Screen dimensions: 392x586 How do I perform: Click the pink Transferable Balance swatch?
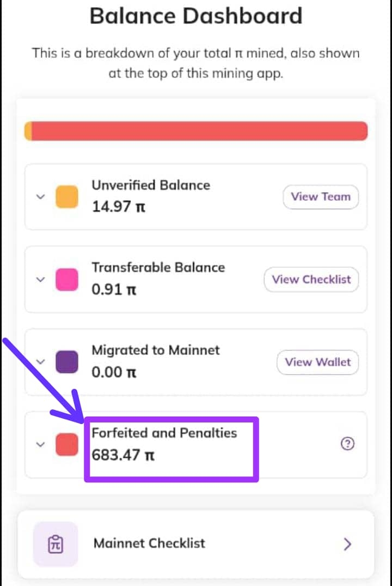coord(66,279)
